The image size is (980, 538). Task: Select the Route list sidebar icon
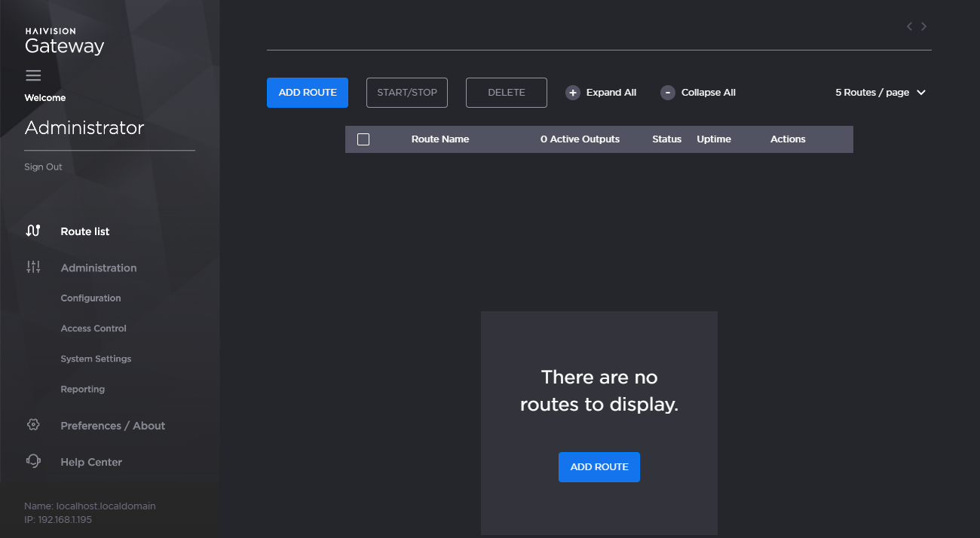coord(33,231)
